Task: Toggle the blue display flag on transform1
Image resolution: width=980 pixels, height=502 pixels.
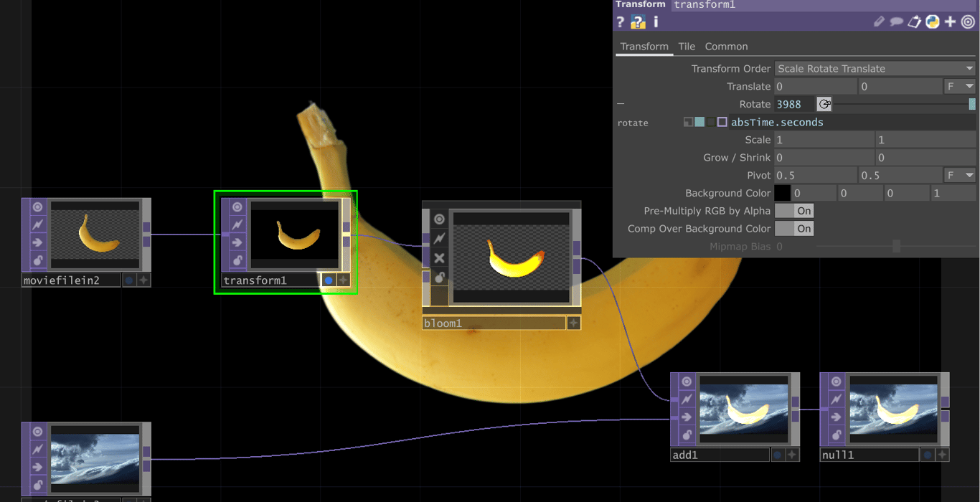Action: coord(329,280)
